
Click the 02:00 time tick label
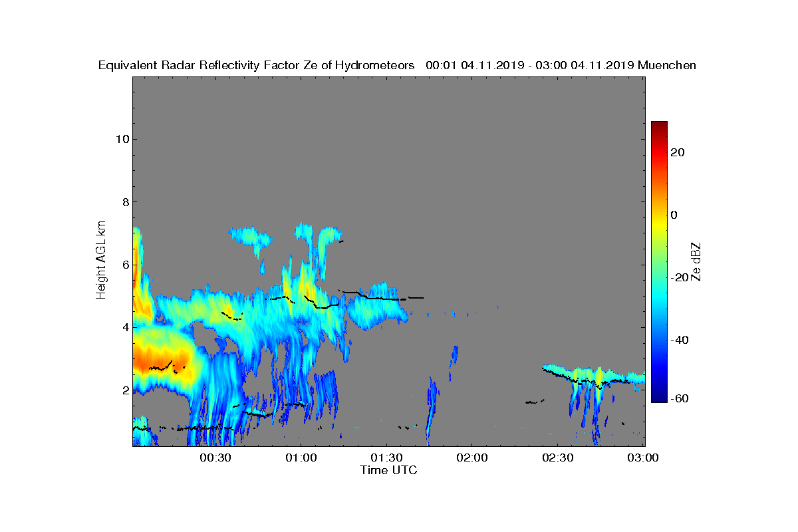pyautogui.click(x=472, y=458)
